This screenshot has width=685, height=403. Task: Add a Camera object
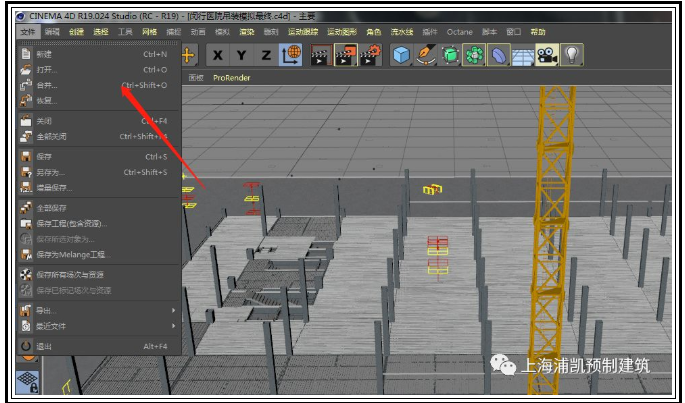547,55
